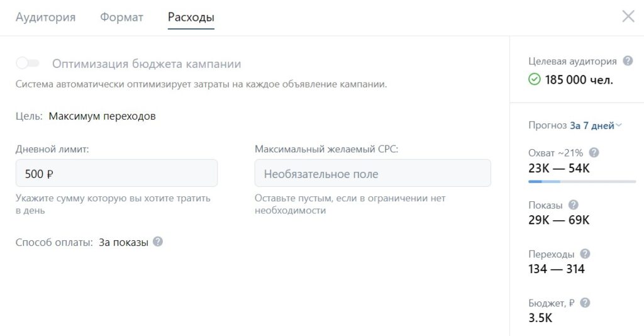This screenshot has height=336, width=644.
Task: Click help icon beside Охват ~21%
Action: tap(594, 152)
